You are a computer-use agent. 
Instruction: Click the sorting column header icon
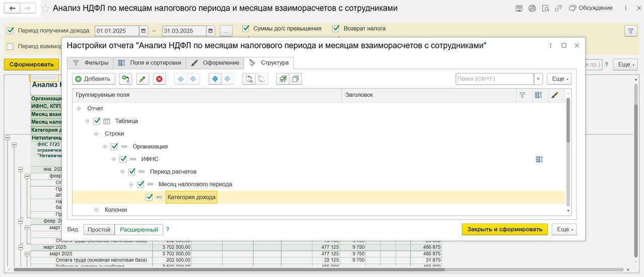tap(538, 95)
